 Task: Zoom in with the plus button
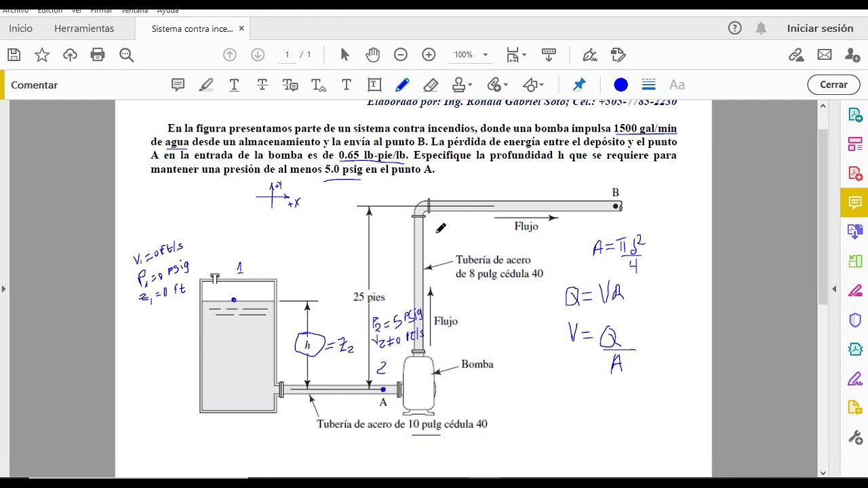tap(429, 55)
